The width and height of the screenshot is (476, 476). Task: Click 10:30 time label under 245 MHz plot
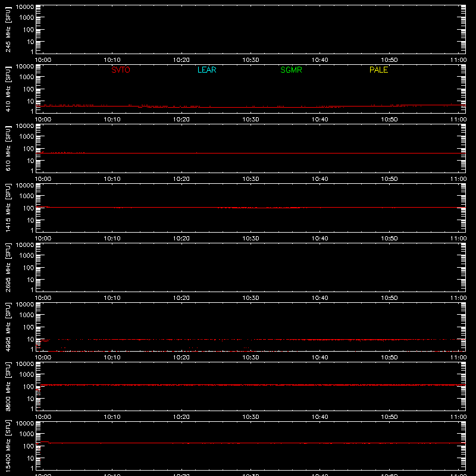click(250, 60)
